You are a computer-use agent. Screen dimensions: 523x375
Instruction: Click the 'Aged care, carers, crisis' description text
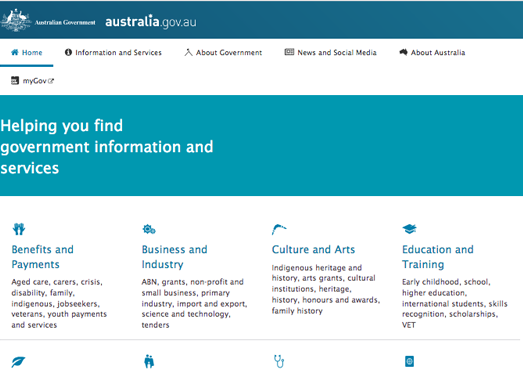click(59, 303)
